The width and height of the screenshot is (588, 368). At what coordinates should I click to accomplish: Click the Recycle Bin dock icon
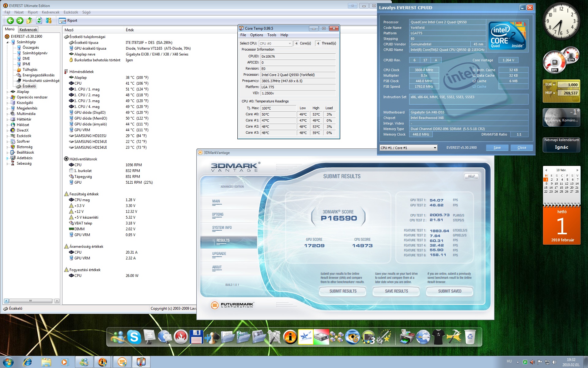[x=470, y=337]
